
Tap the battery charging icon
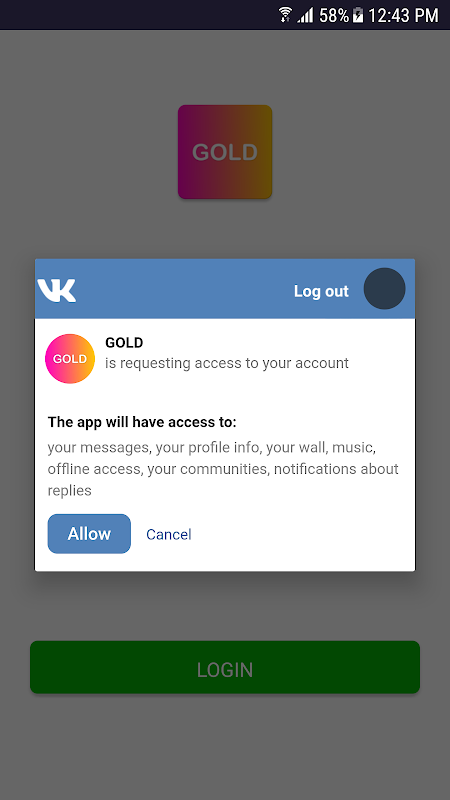(x=358, y=15)
